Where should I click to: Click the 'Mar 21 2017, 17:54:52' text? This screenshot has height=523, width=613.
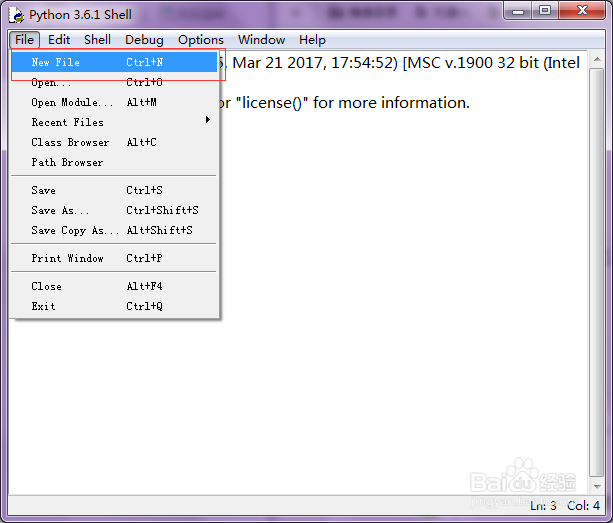[x=315, y=63]
